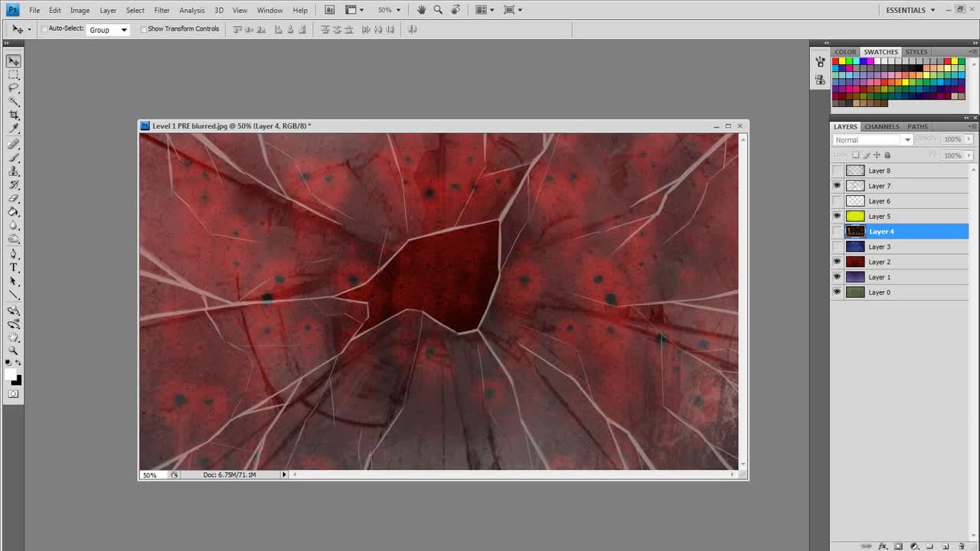Image resolution: width=980 pixels, height=551 pixels.
Task: Show Layer 4 via its visibility box
Action: (x=838, y=231)
